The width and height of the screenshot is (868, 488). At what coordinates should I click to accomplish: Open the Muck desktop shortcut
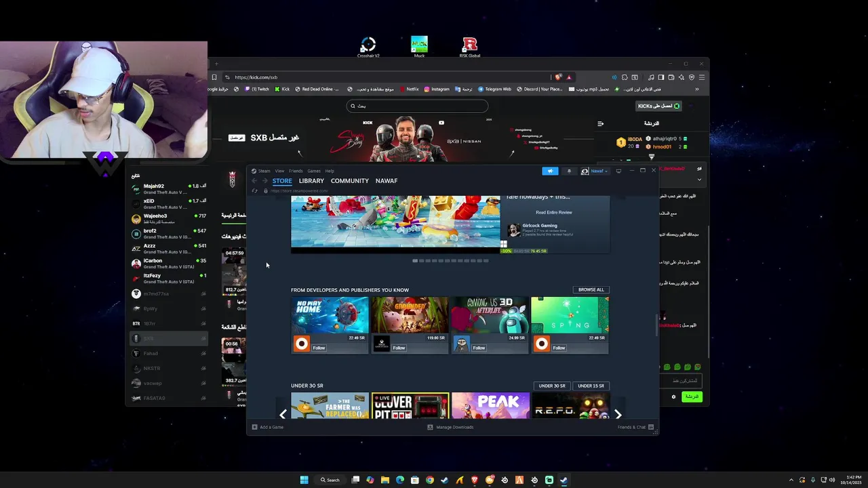pyautogui.click(x=419, y=47)
